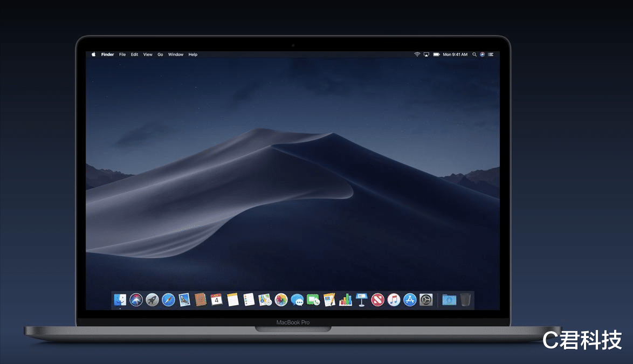Open News red icon in Dock

(377, 300)
